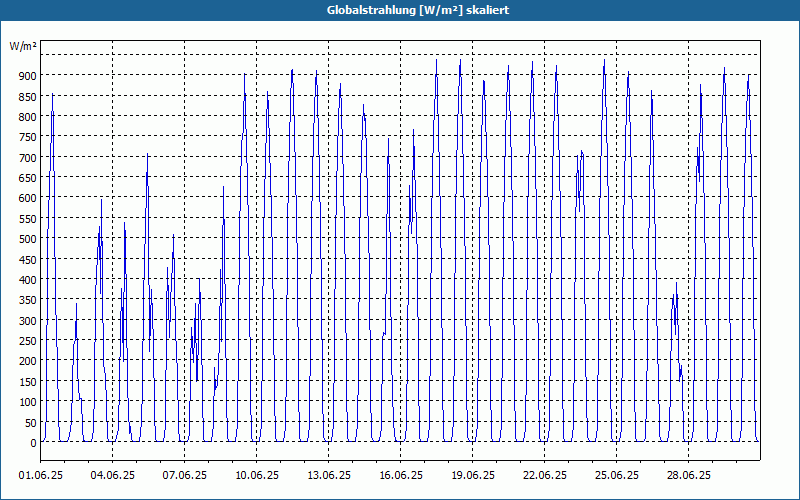Screen dimensions: 800x500
Task: Click the 'W/m²' unit label
Action: 23,46
